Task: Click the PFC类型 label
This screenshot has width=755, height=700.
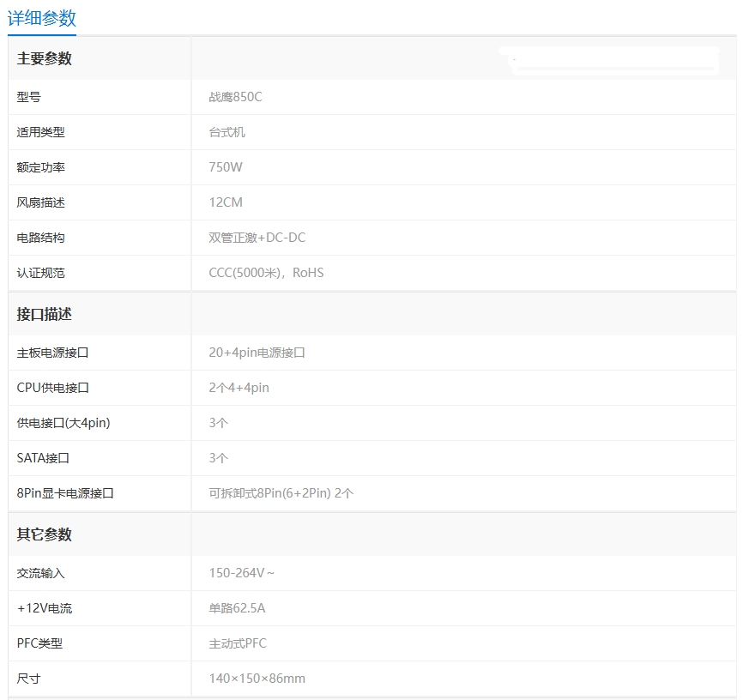Action: pos(40,643)
